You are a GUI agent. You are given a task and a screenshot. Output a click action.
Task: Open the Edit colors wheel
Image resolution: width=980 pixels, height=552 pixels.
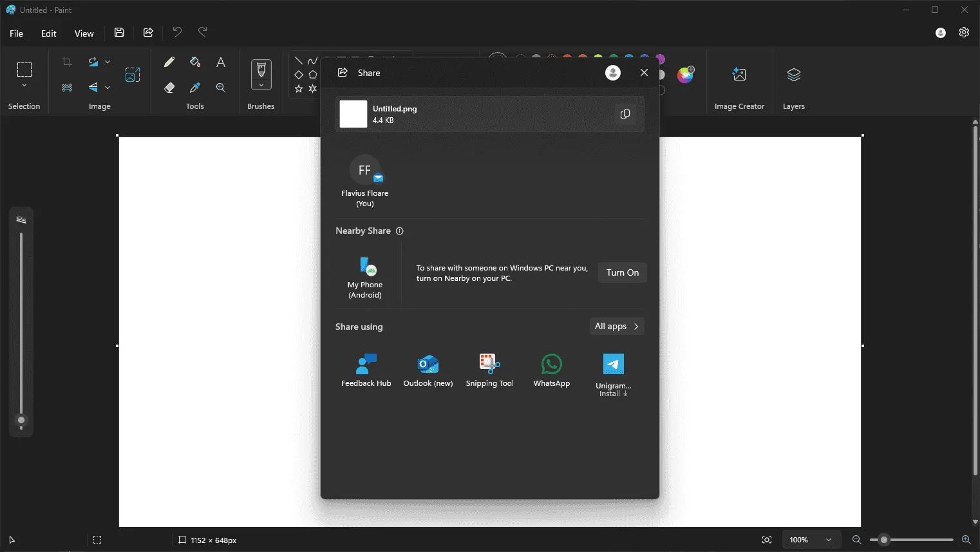pyautogui.click(x=686, y=75)
